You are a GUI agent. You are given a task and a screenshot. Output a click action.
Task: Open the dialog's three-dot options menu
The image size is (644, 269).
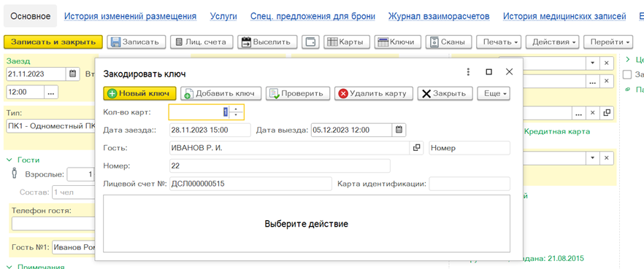[468, 71]
